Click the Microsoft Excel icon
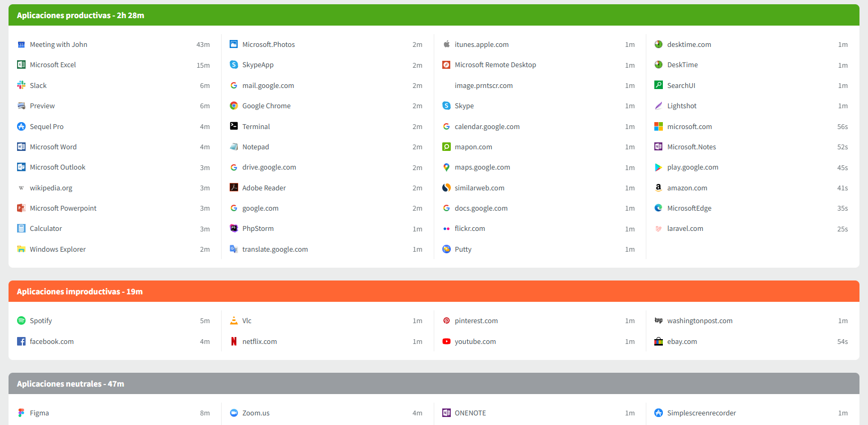This screenshot has height=425, width=868. 21,65
